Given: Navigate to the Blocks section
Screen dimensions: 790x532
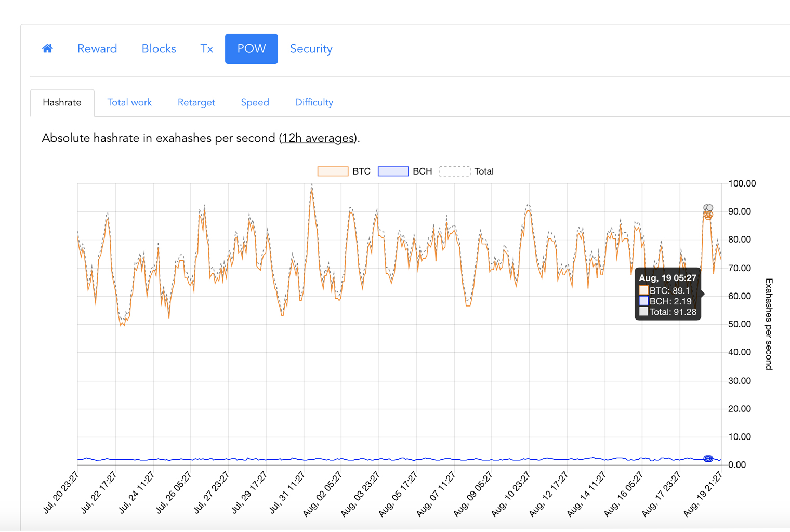Looking at the screenshot, I should pyautogui.click(x=159, y=48).
